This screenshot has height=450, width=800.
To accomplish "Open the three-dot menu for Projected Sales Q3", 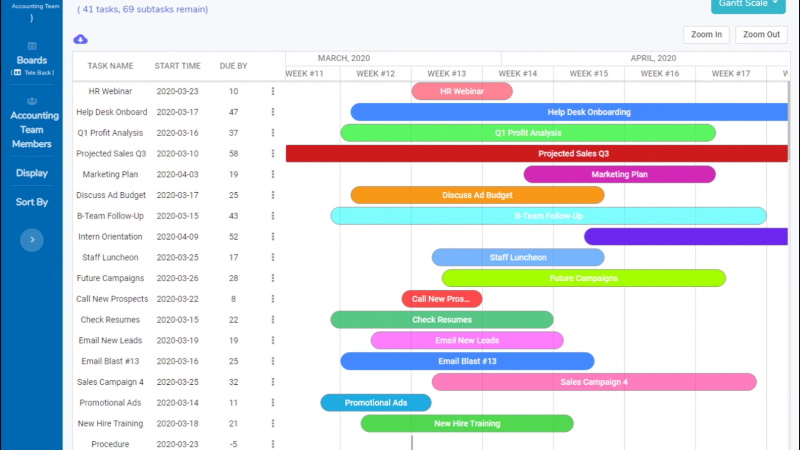I will [x=273, y=154].
